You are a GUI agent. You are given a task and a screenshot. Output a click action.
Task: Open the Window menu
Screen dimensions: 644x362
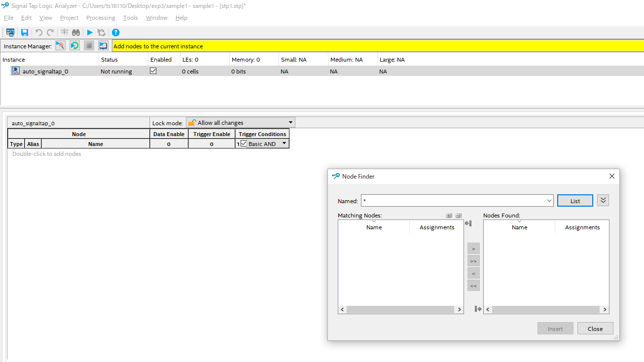pos(157,18)
